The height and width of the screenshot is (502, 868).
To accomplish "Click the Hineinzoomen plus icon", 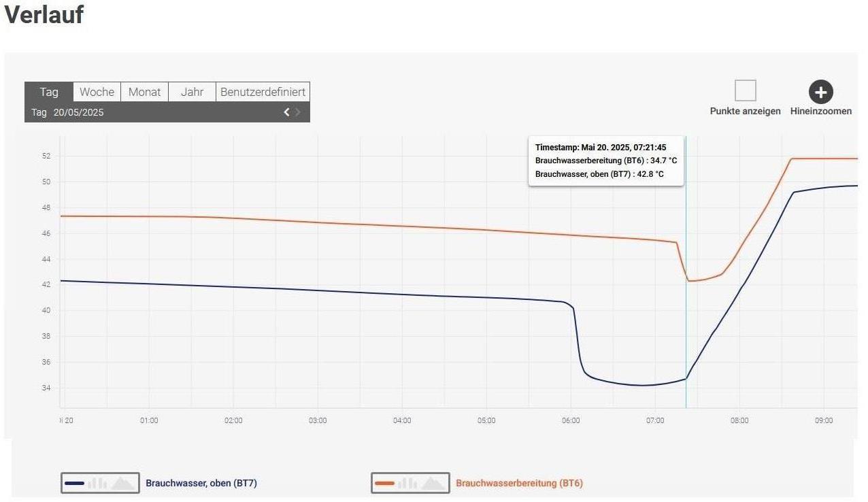I will click(820, 92).
